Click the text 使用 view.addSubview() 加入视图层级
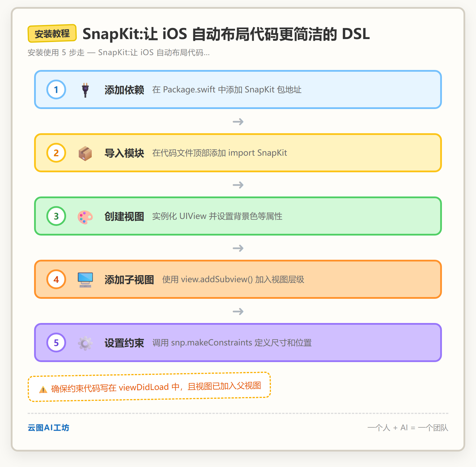476x467 pixels. (233, 279)
